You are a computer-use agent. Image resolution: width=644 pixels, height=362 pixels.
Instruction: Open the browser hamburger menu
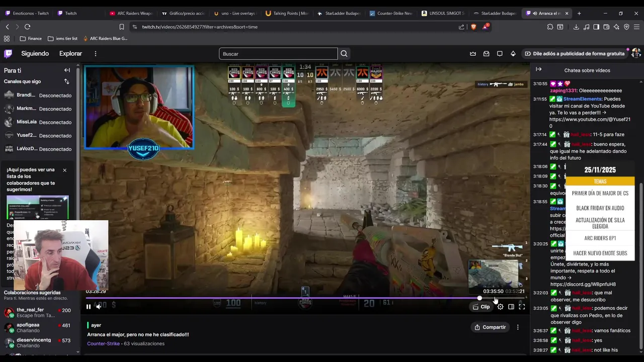pyautogui.click(x=636, y=27)
